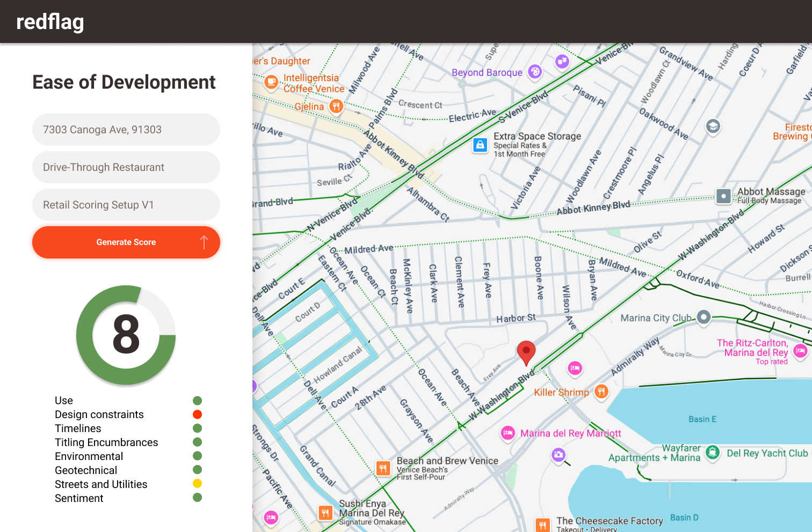Click the yellow dot next to Streets and Utilities

198,484
